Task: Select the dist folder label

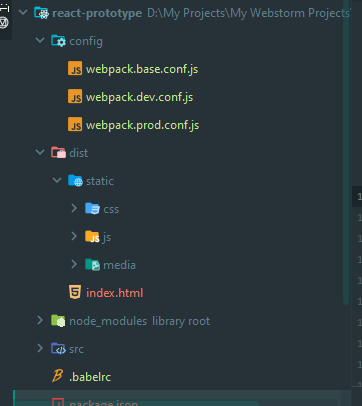Action: pyautogui.click(x=79, y=153)
